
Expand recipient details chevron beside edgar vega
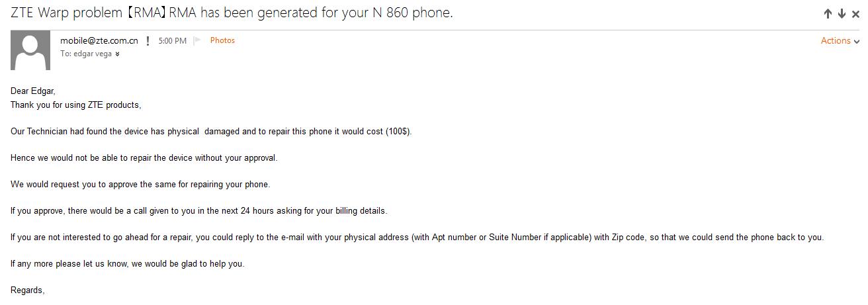click(x=117, y=54)
